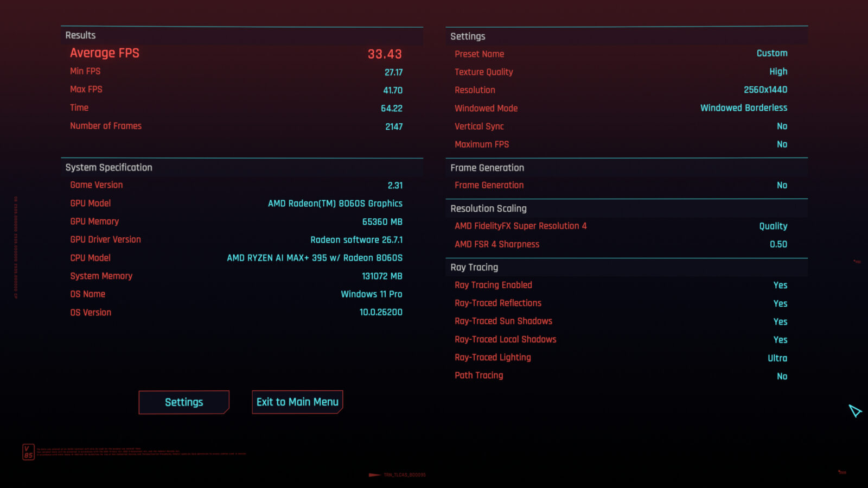The height and width of the screenshot is (488, 868).
Task: Click the GPU memory value 65360 MB
Action: tap(382, 222)
